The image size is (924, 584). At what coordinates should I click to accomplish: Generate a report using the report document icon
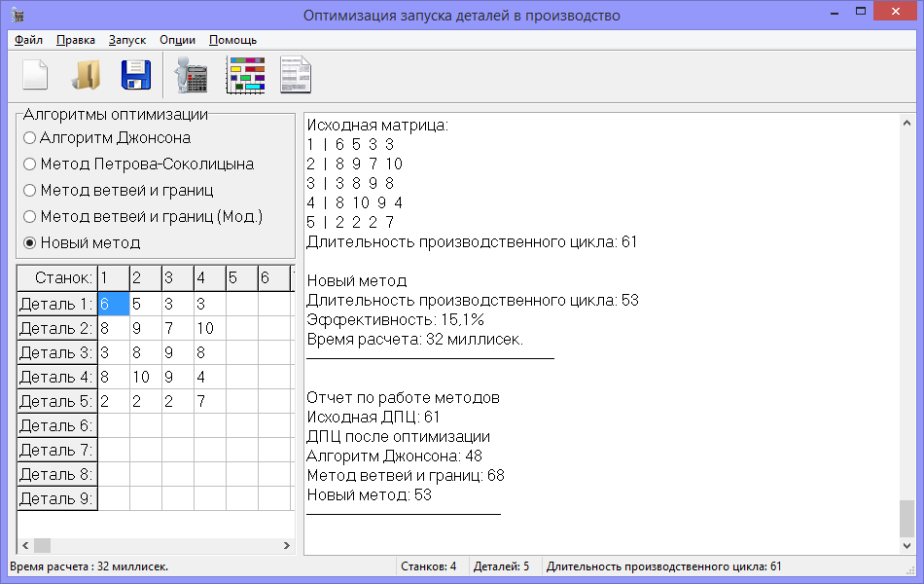pos(294,74)
